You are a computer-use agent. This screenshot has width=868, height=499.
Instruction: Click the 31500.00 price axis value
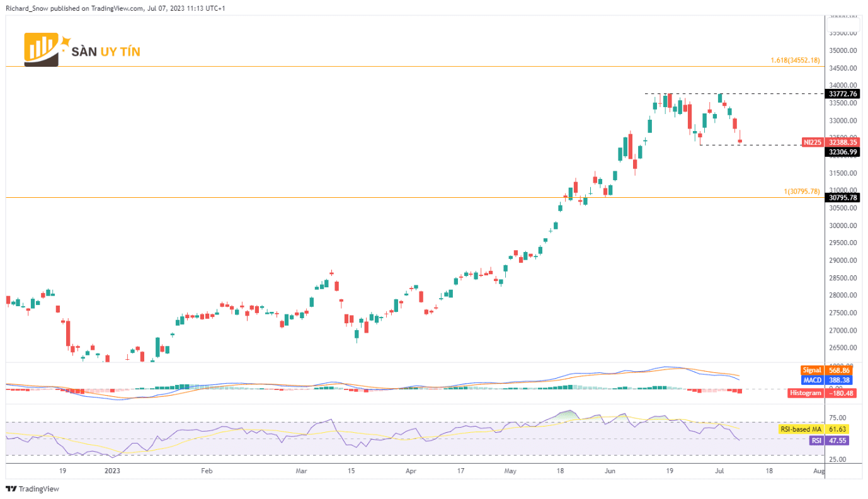pos(843,173)
